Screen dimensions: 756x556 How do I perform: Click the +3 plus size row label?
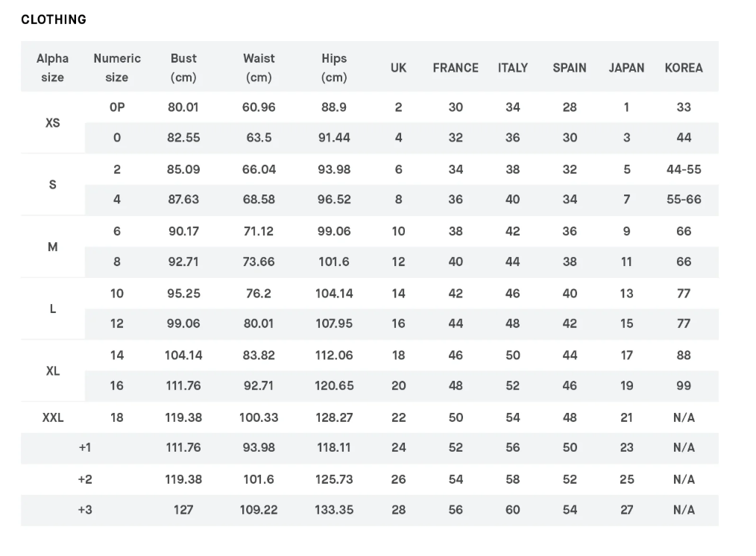pyautogui.click(x=85, y=510)
